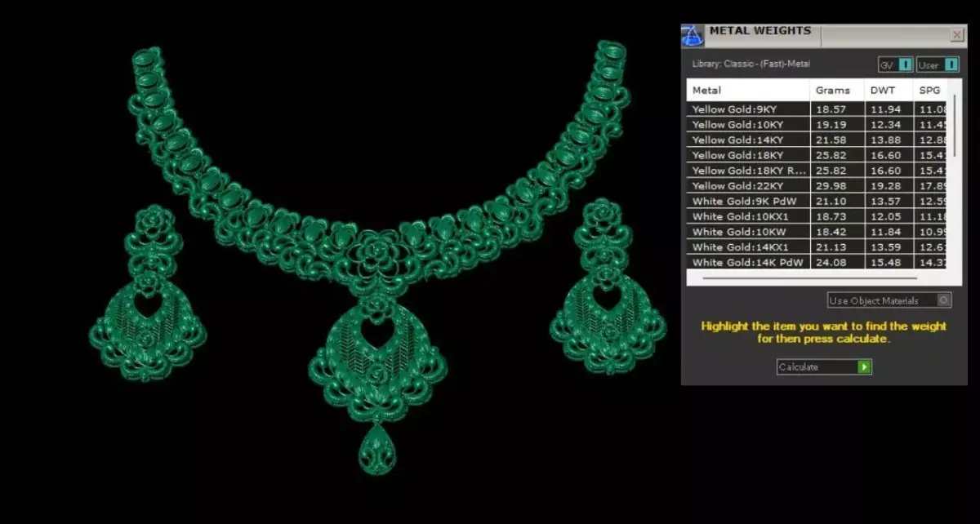
Task: Click the Calculate button
Action: coord(824,367)
